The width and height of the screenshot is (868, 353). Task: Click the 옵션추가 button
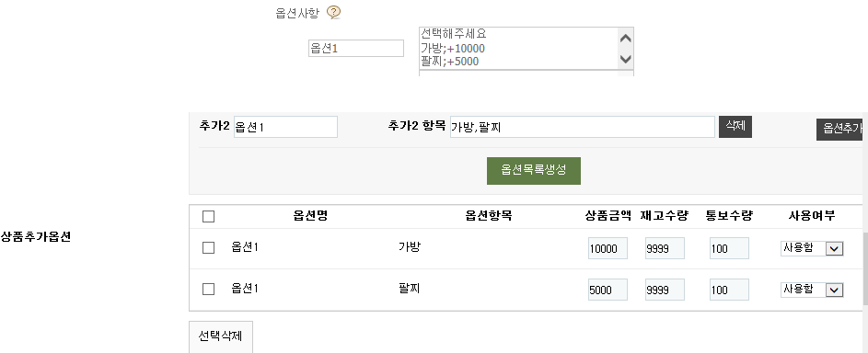[842, 130]
